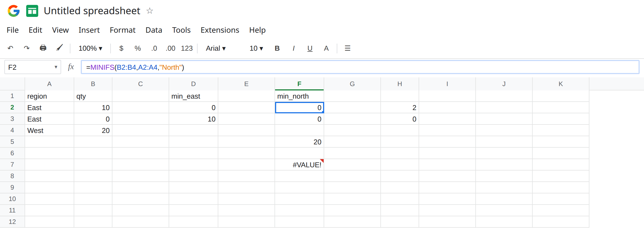The height and width of the screenshot is (231, 644).
Task: Open the File menu
Action: pyautogui.click(x=13, y=30)
